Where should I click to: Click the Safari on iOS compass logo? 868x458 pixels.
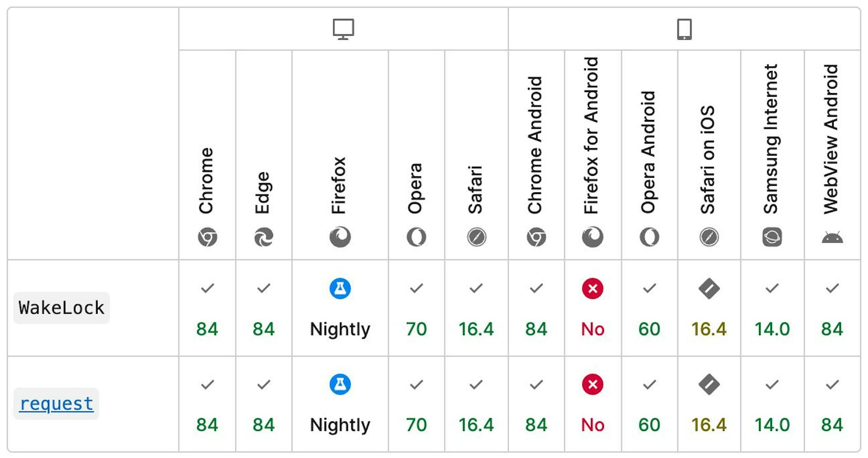(709, 237)
